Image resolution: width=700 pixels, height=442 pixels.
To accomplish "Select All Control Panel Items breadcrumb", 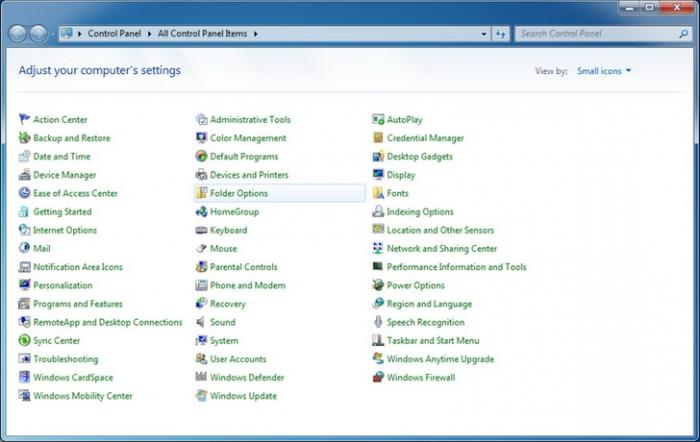I will tap(202, 33).
